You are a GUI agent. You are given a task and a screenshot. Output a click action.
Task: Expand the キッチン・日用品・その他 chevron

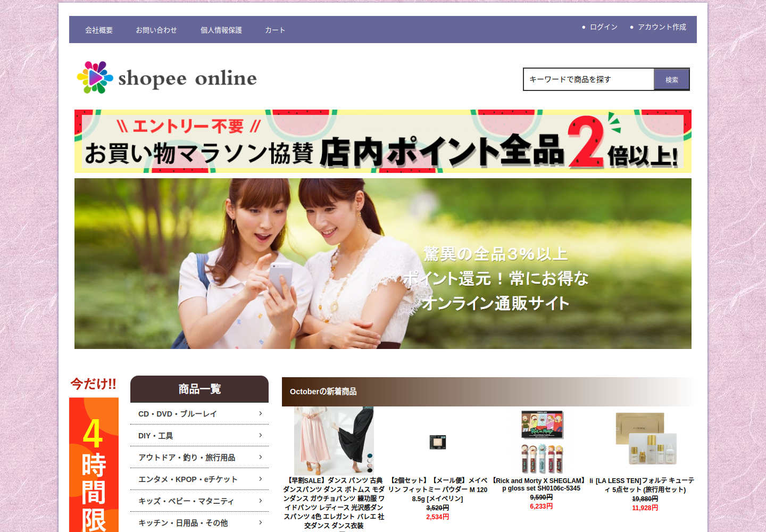coord(261,522)
